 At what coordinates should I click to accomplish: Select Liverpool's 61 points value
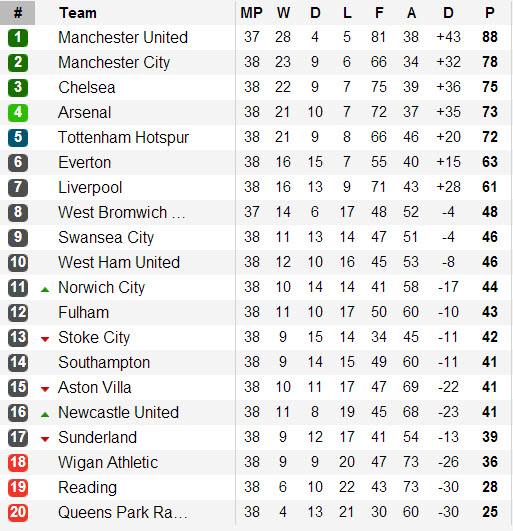pyautogui.click(x=490, y=187)
